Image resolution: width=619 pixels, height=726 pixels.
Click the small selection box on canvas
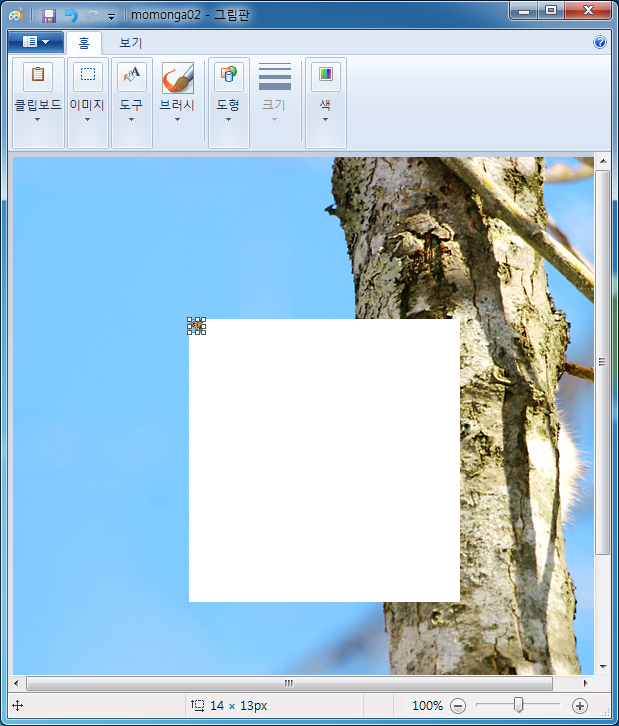pos(196,325)
